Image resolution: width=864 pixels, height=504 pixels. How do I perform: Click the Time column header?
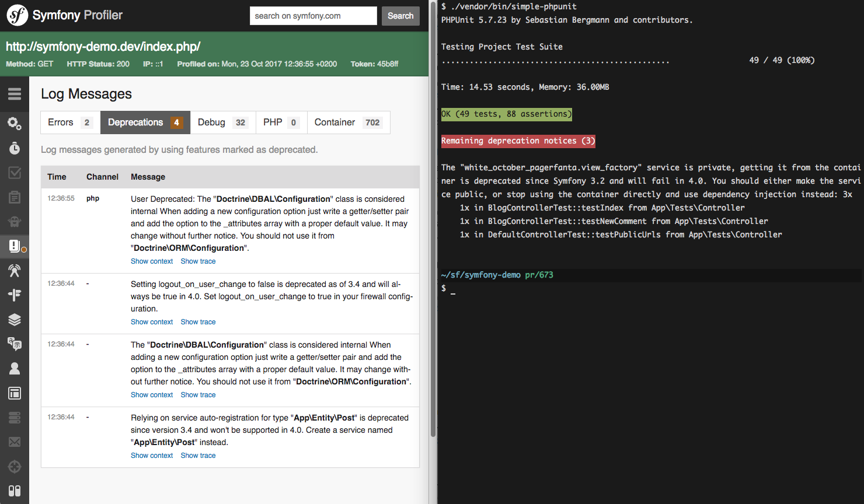(x=57, y=177)
